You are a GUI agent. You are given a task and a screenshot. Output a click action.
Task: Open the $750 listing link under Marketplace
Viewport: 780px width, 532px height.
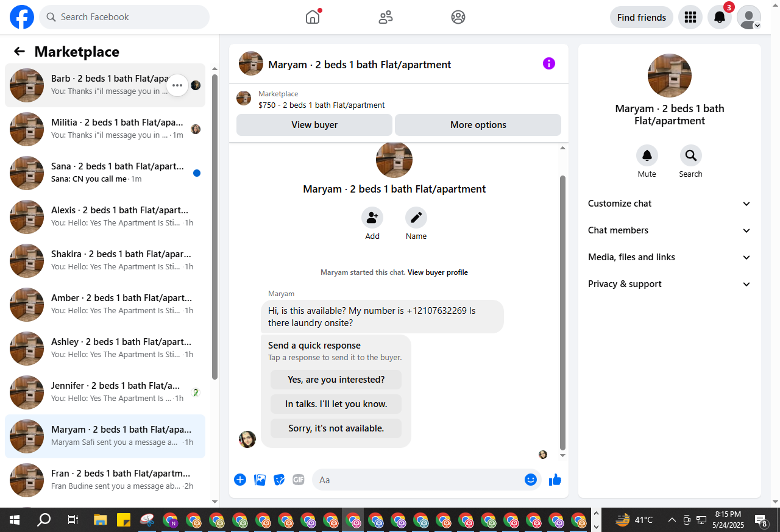coord(322,105)
